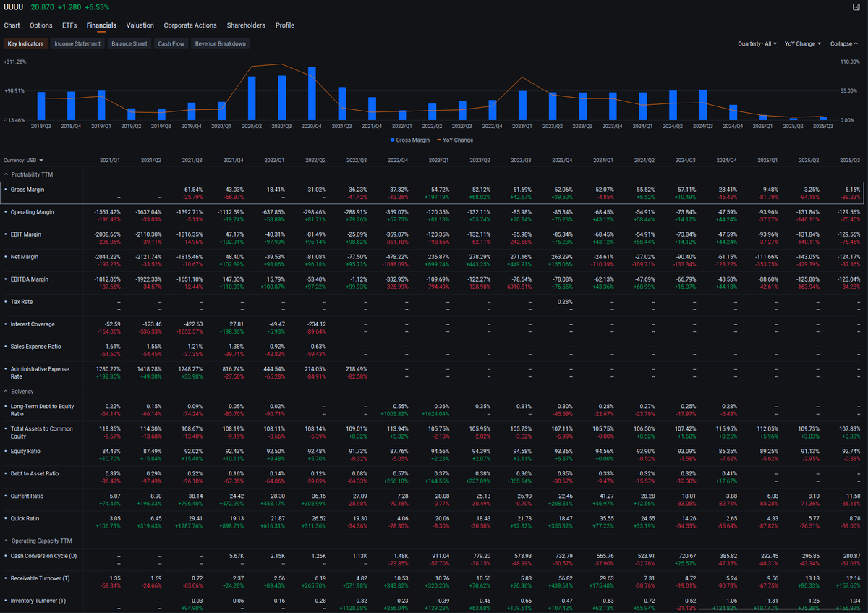Click the UUUU ticker symbol
Image resolution: width=868 pixels, height=613 pixels.
pyautogui.click(x=13, y=7)
